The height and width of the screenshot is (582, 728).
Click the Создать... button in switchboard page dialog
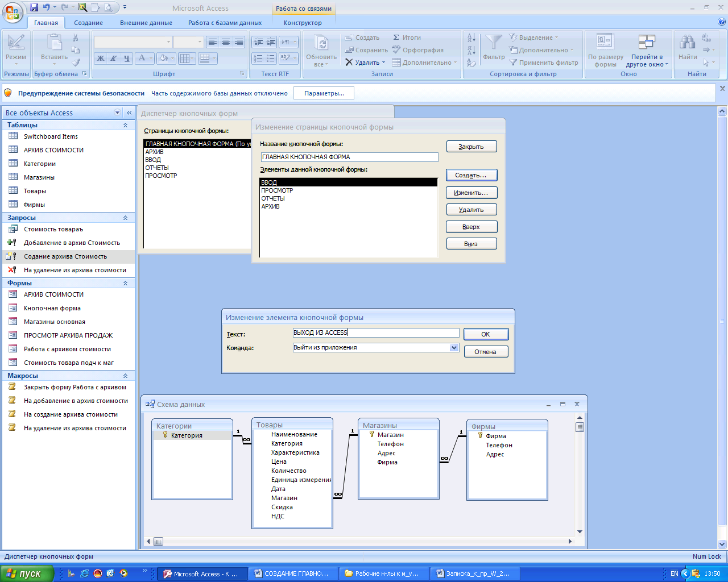pyautogui.click(x=471, y=175)
